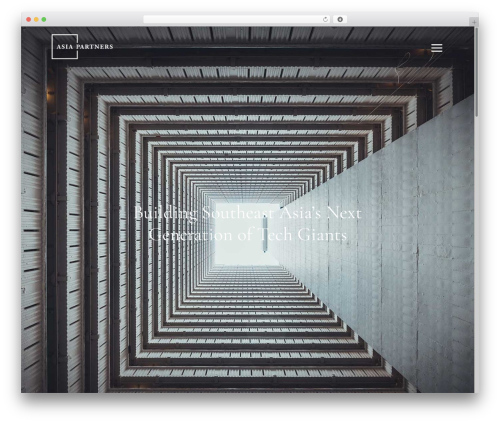Reload the page with the refresh icon

pyautogui.click(x=325, y=19)
